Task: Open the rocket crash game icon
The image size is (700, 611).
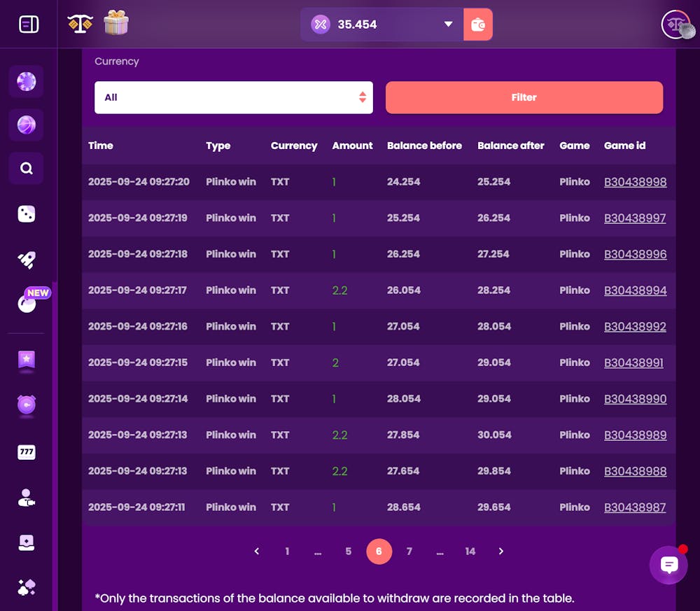Action: click(x=27, y=260)
